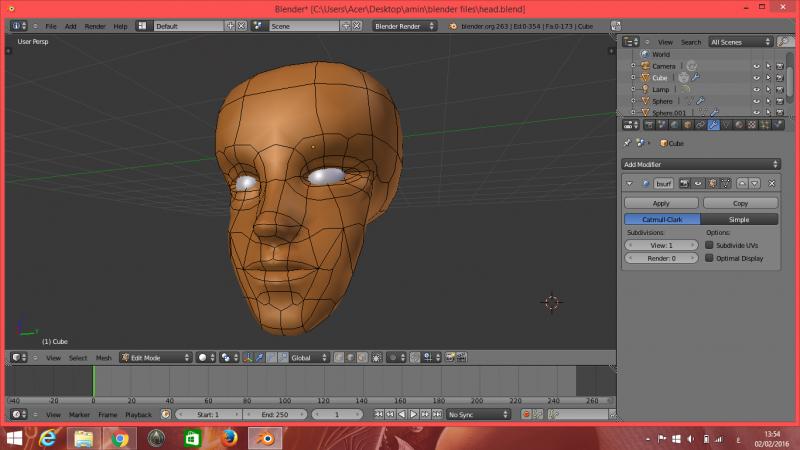Remove the Subsurf modifier with X icon
Viewport: 800px width, 450px height.
coord(771,183)
